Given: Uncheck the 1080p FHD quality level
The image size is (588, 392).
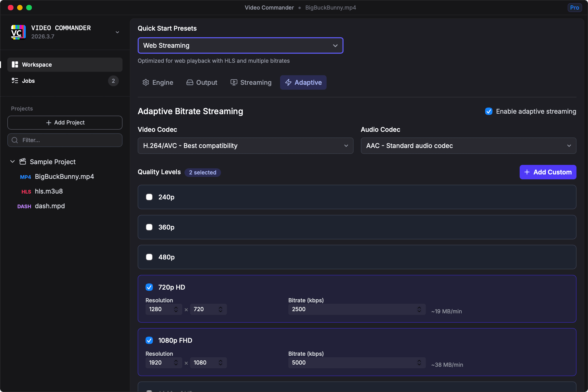Looking at the screenshot, I should 149,340.
